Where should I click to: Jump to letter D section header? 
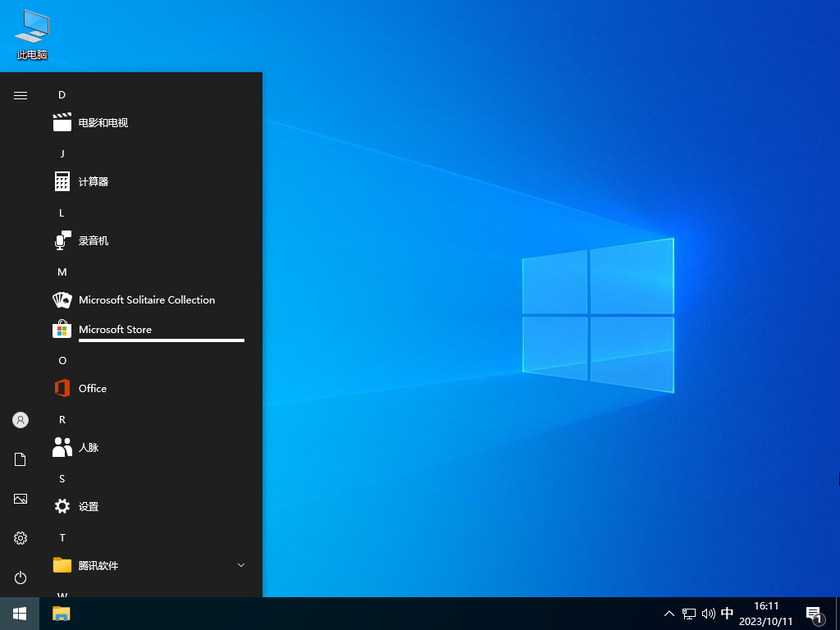tap(62, 95)
